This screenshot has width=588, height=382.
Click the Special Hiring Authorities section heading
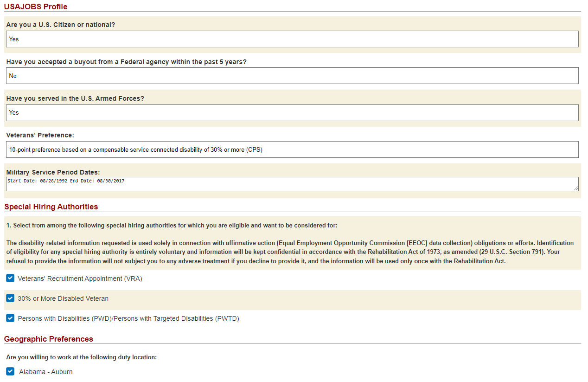[51, 207]
